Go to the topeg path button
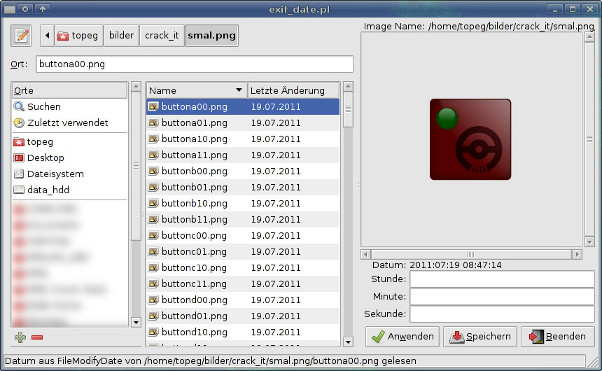Image resolution: width=602 pixels, height=371 pixels. [79, 36]
